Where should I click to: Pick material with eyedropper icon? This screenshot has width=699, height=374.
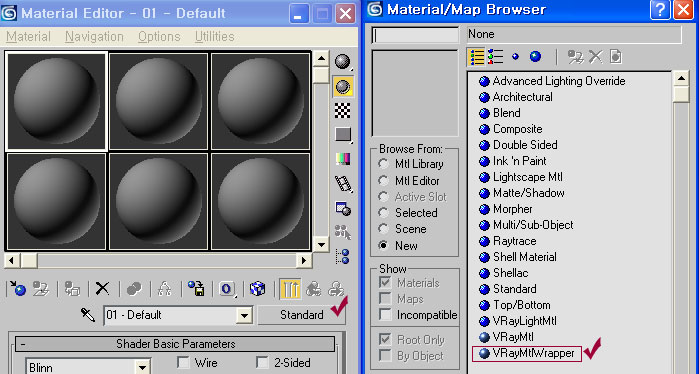(88, 315)
